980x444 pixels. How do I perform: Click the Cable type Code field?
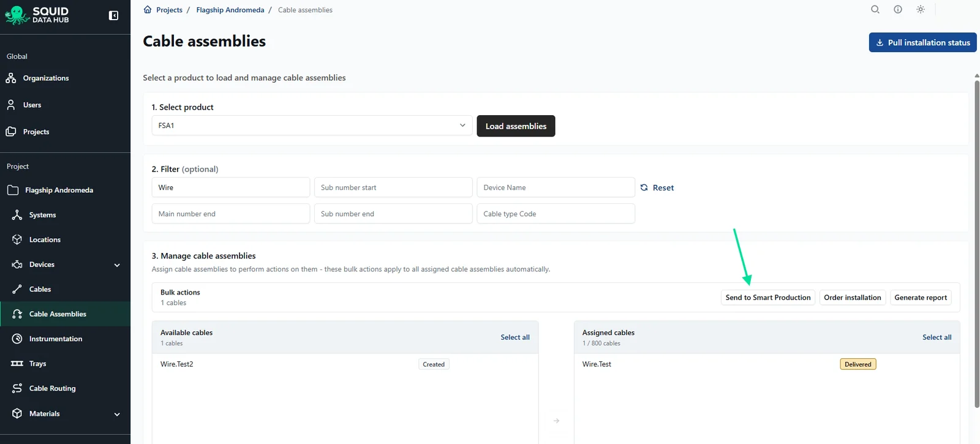pos(556,214)
